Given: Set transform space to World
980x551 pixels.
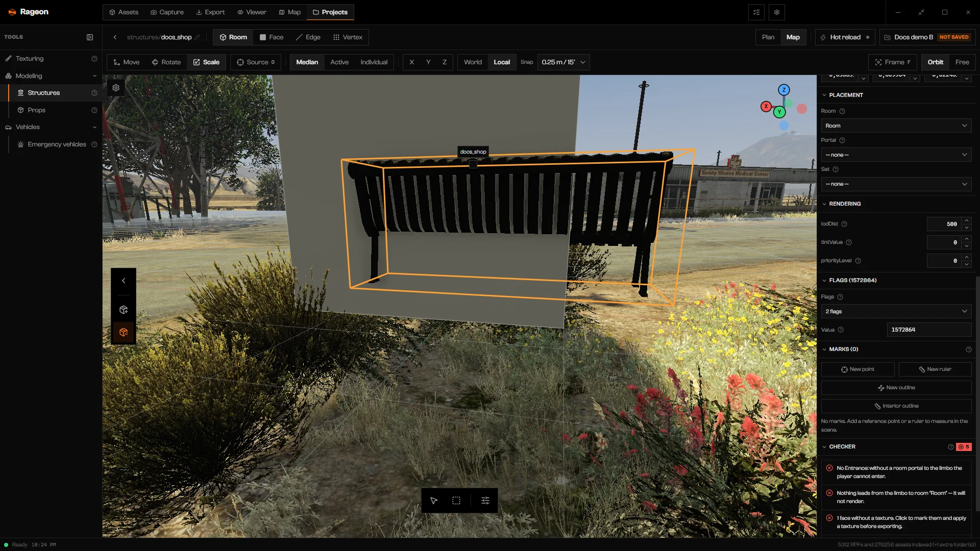Looking at the screenshot, I should click(473, 62).
